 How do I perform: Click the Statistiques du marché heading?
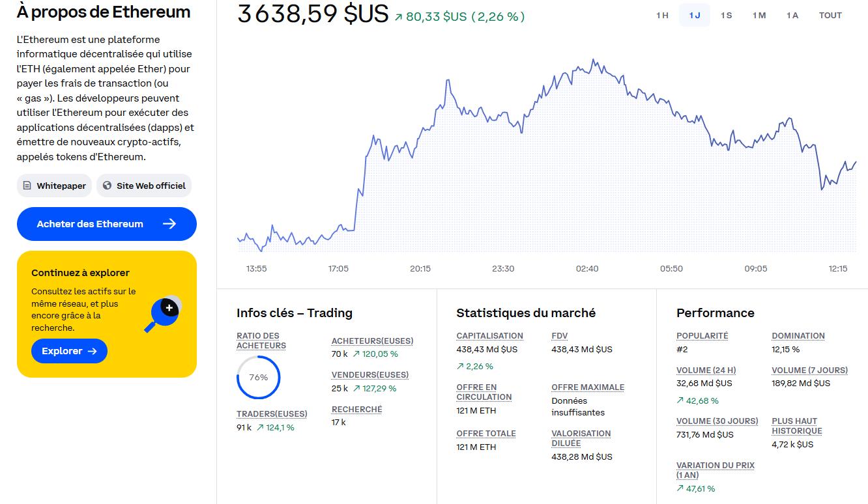coord(526,313)
